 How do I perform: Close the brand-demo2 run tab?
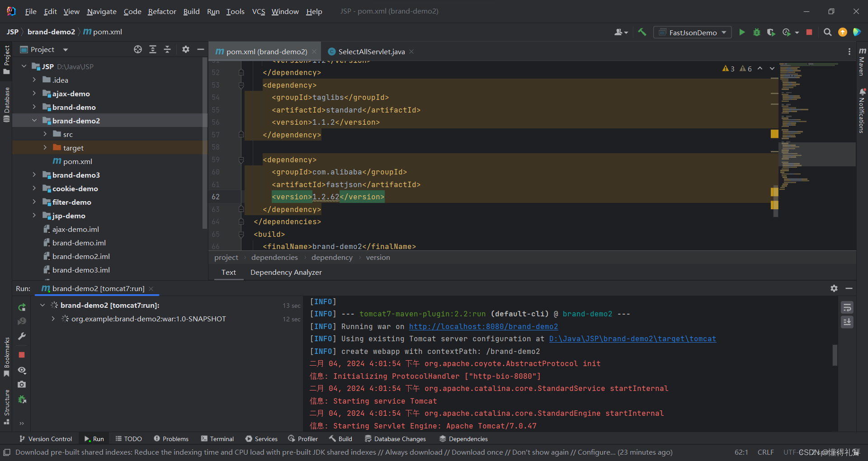pos(151,288)
